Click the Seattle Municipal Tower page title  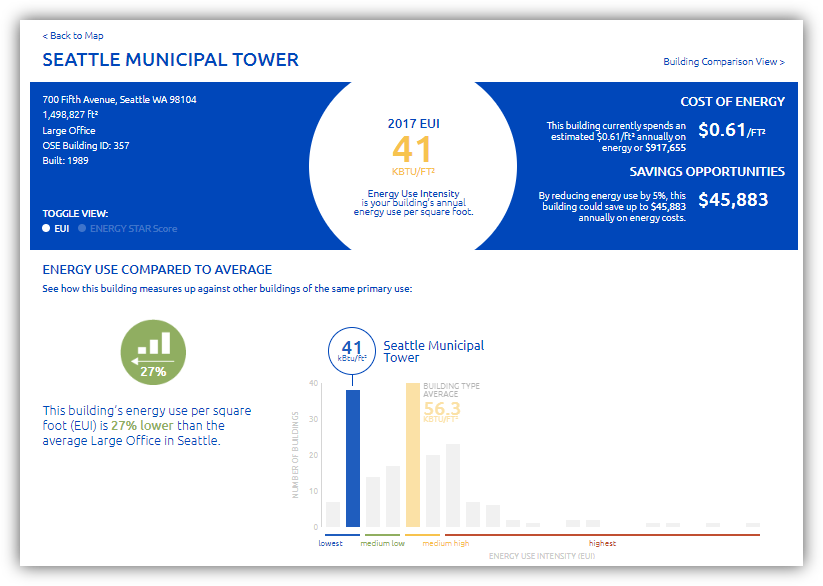click(x=170, y=60)
